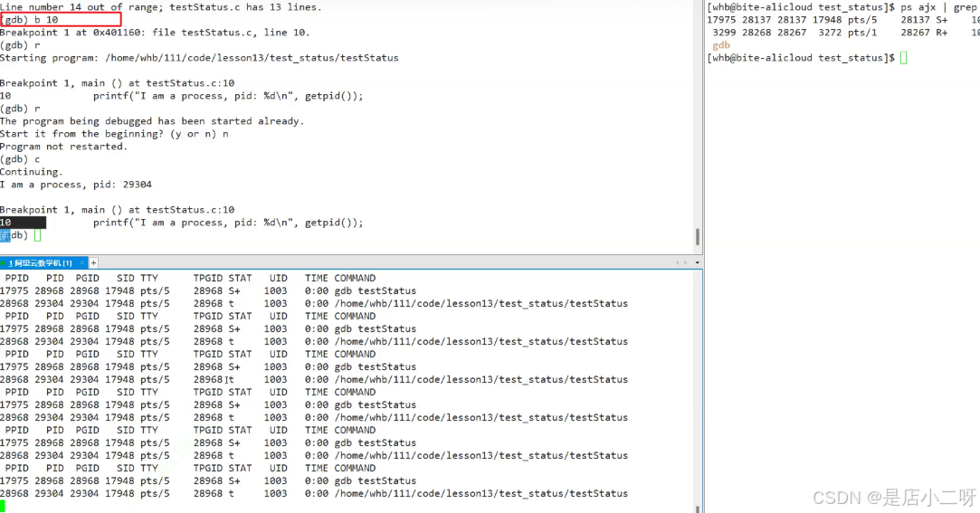Open a new session tab with plus
The image size is (980, 513).
click(93, 263)
